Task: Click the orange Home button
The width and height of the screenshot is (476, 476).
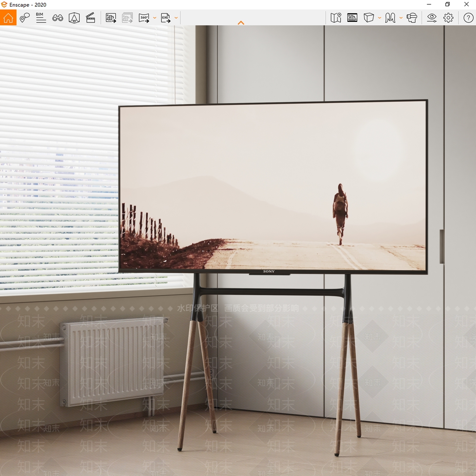Action: pyautogui.click(x=8, y=18)
